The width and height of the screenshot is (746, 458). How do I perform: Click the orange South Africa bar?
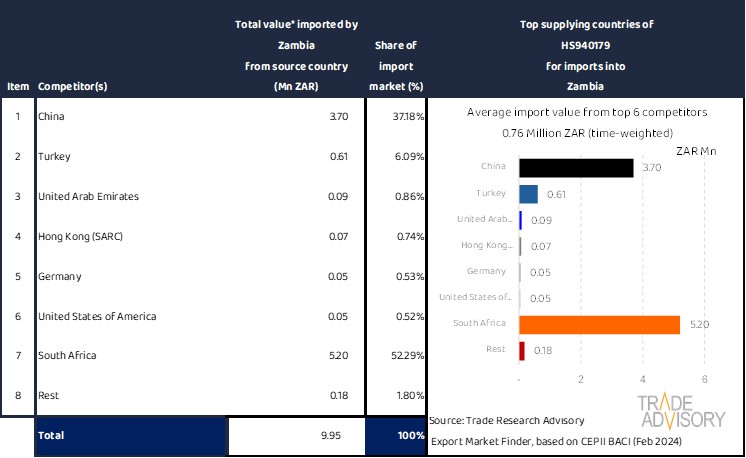click(599, 324)
